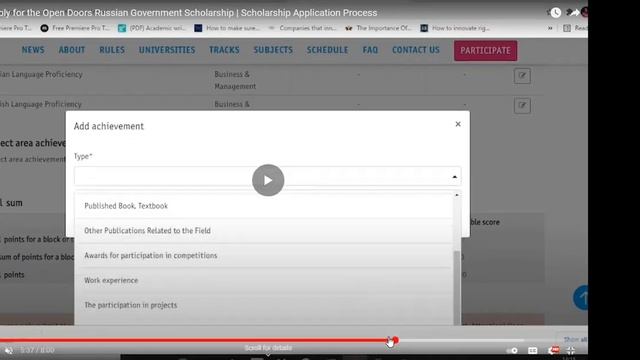
Task: Open NEWS in navigation bar
Action: click(x=33, y=50)
